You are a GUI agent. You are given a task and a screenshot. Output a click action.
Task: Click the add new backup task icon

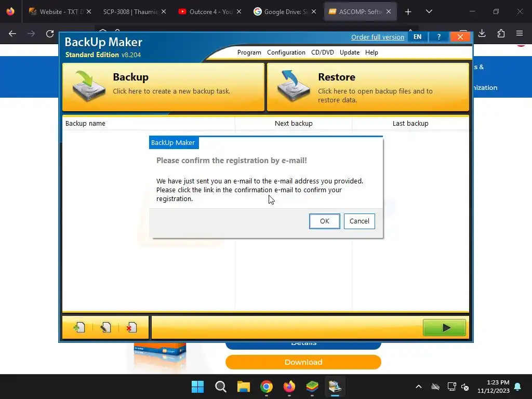(x=79, y=327)
